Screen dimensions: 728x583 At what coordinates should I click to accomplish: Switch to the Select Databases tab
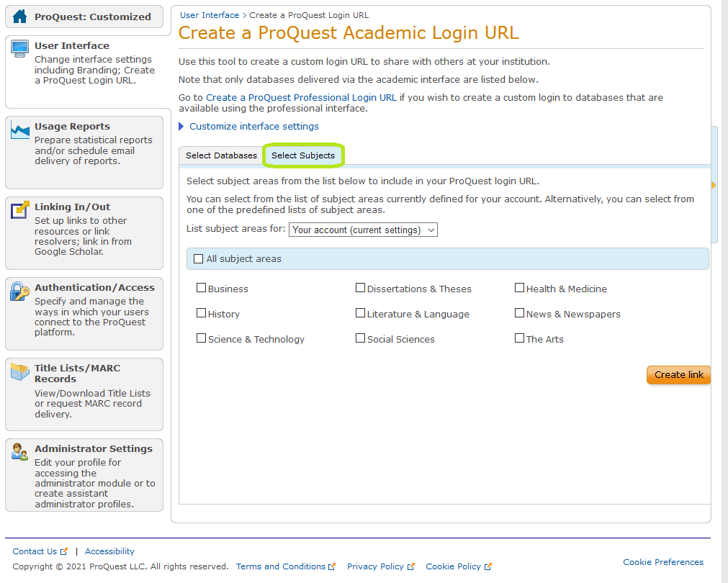(x=221, y=155)
